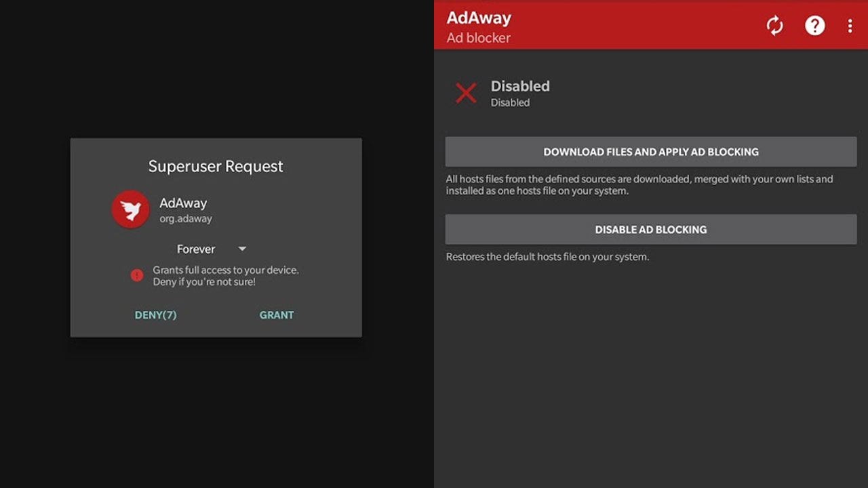868x488 pixels.
Task: Click the dropdown arrow next to Forever
Action: [242, 249]
